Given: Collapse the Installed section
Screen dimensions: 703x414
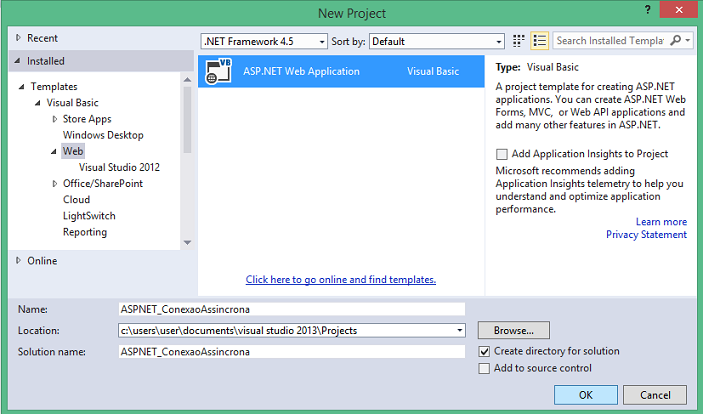Looking at the screenshot, I should 17,61.
